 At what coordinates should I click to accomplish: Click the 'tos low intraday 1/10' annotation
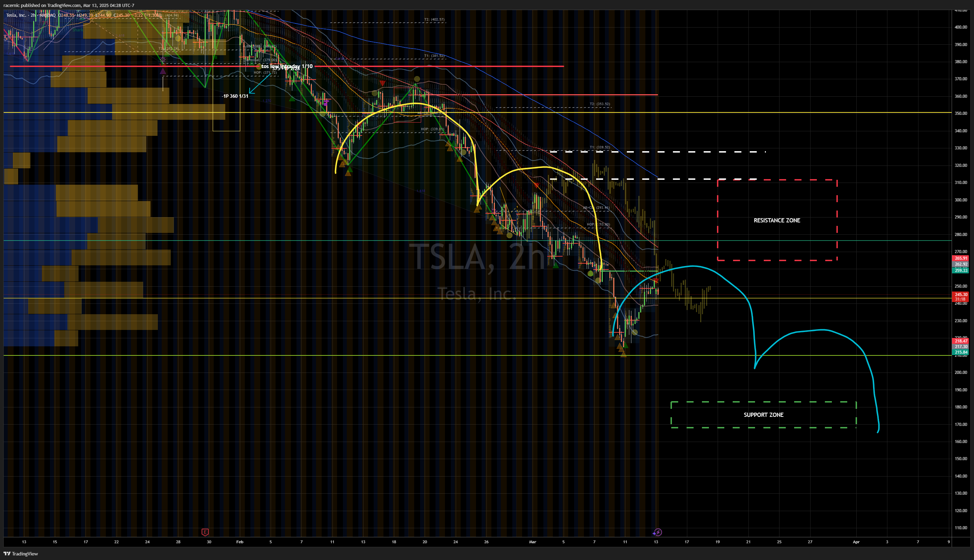coord(287,66)
